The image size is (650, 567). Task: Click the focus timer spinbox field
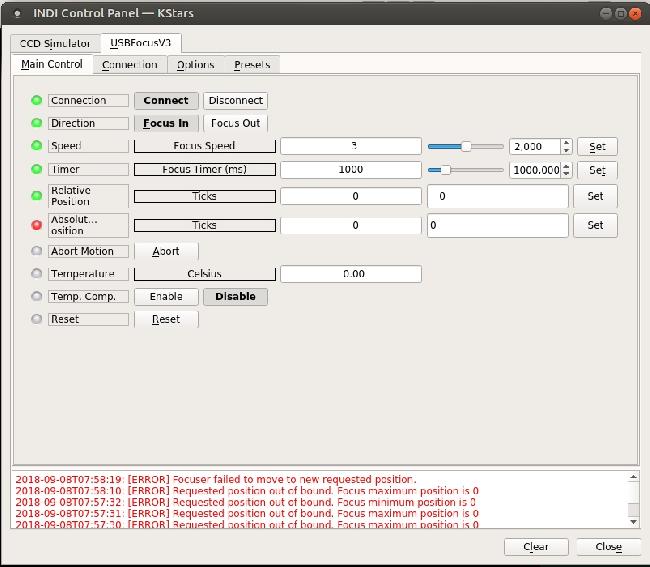pos(535,170)
